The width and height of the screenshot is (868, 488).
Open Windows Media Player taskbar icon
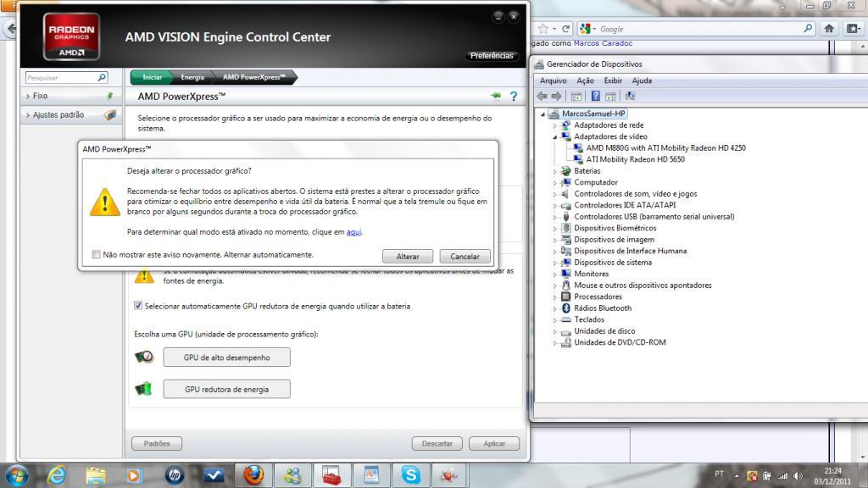135,475
